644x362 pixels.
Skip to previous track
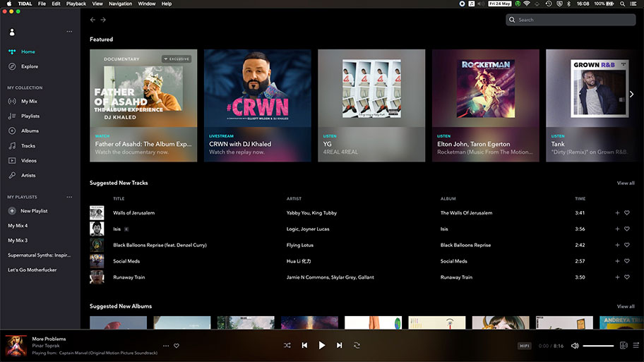[x=304, y=346]
